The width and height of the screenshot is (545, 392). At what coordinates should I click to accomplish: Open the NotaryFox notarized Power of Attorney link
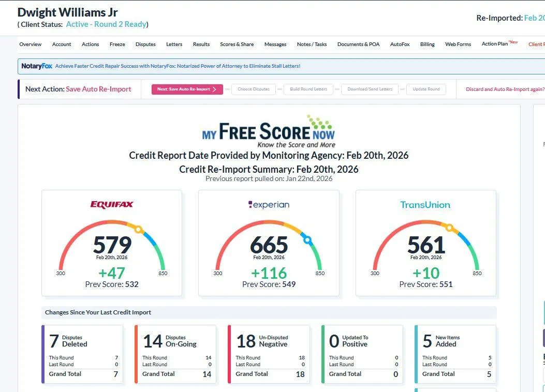[178, 66]
